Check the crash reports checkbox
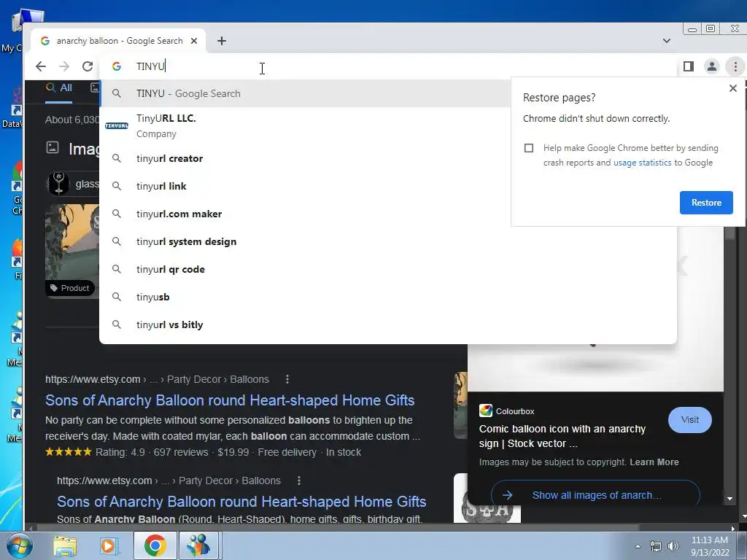The height and width of the screenshot is (560, 747). [529, 148]
